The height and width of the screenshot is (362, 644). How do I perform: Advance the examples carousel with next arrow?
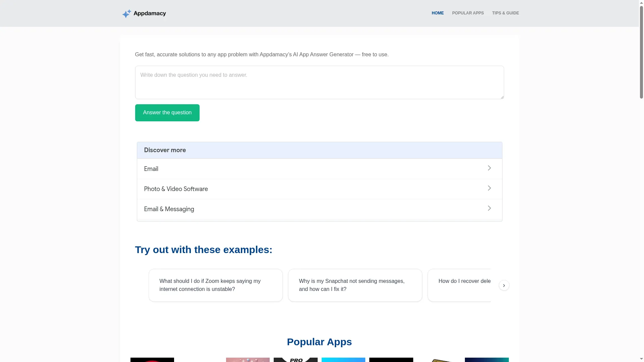pos(504,285)
